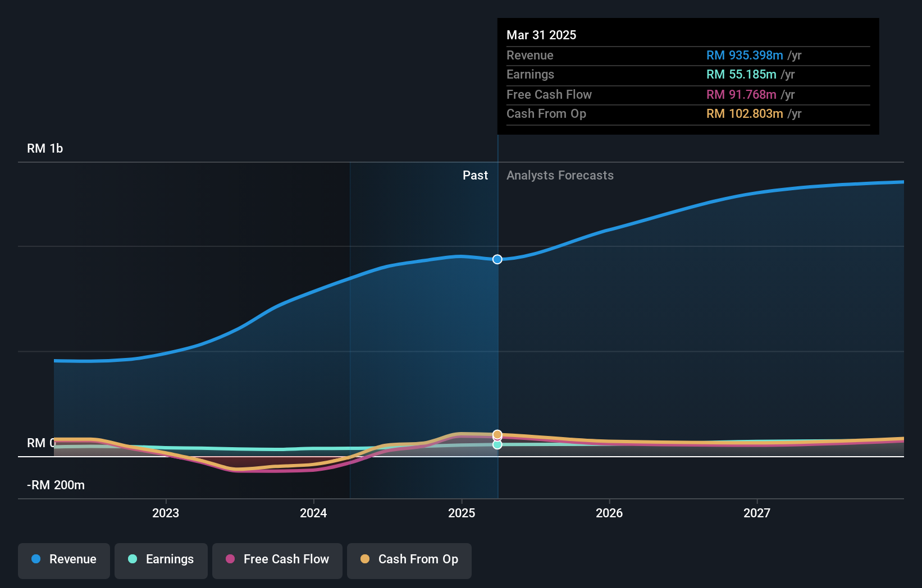Toggle the Revenue legend button
Screen dimensions: 922x588
point(64,561)
